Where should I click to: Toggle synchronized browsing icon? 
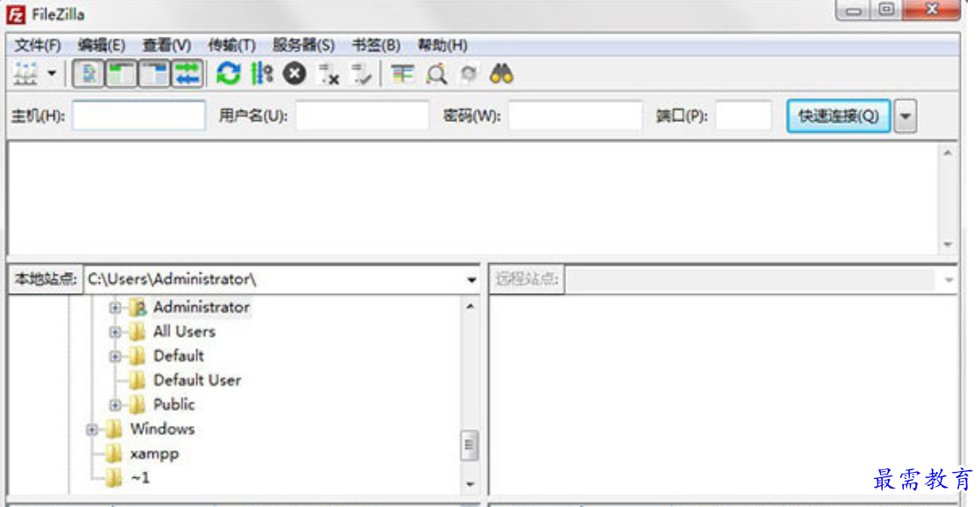point(469,74)
